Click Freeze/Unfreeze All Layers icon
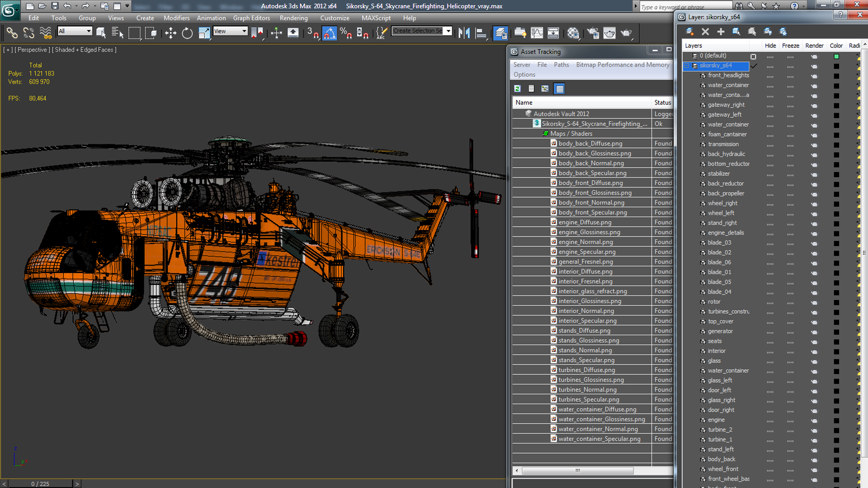Image resolution: width=868 pixels, height=488 pixels. [x=783, y=32]
